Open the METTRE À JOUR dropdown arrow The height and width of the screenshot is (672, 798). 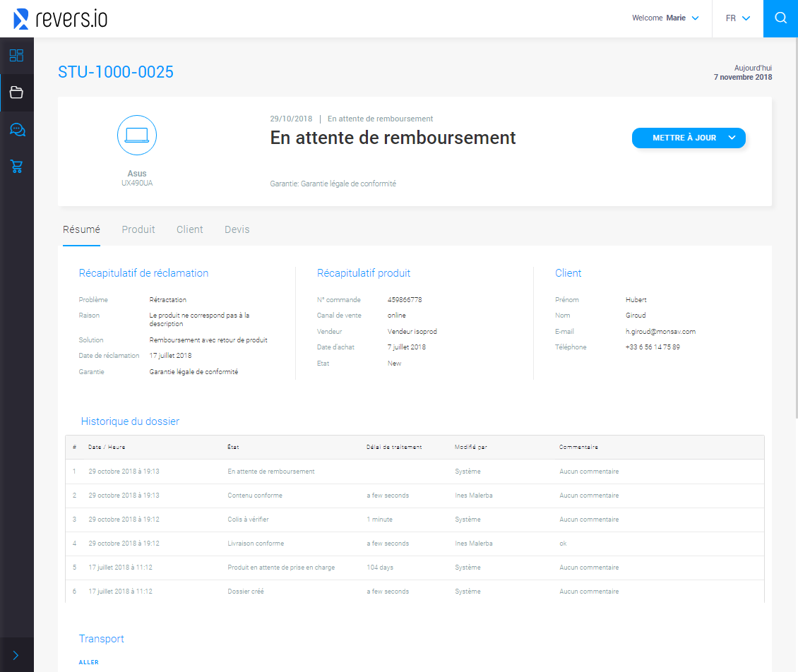click(732, 138)
